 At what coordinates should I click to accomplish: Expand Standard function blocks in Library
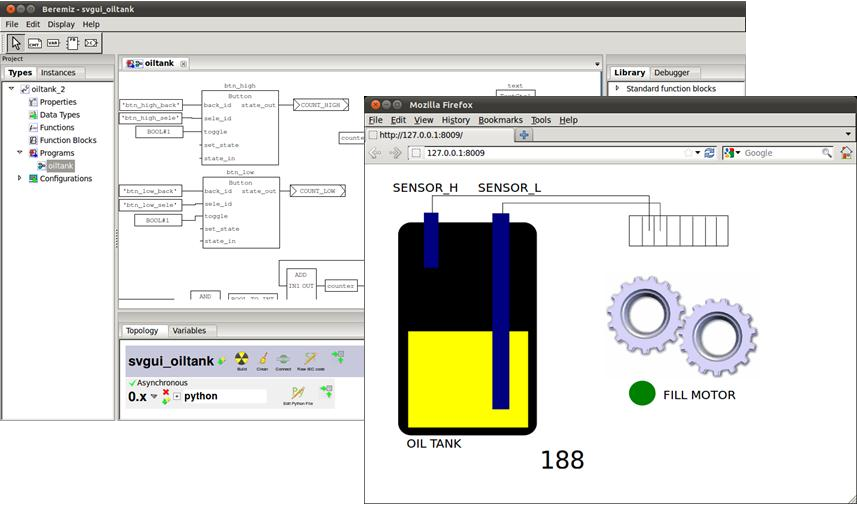pos(617,88)
